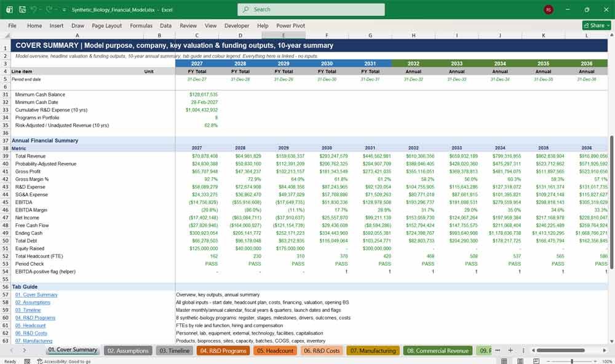Click the Search box in title bar

pos(311,9)
